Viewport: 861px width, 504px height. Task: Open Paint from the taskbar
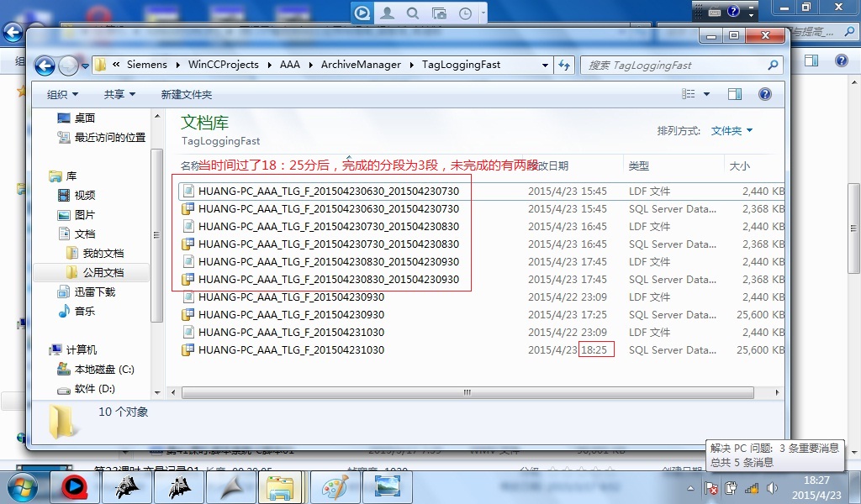pos(335,487)
